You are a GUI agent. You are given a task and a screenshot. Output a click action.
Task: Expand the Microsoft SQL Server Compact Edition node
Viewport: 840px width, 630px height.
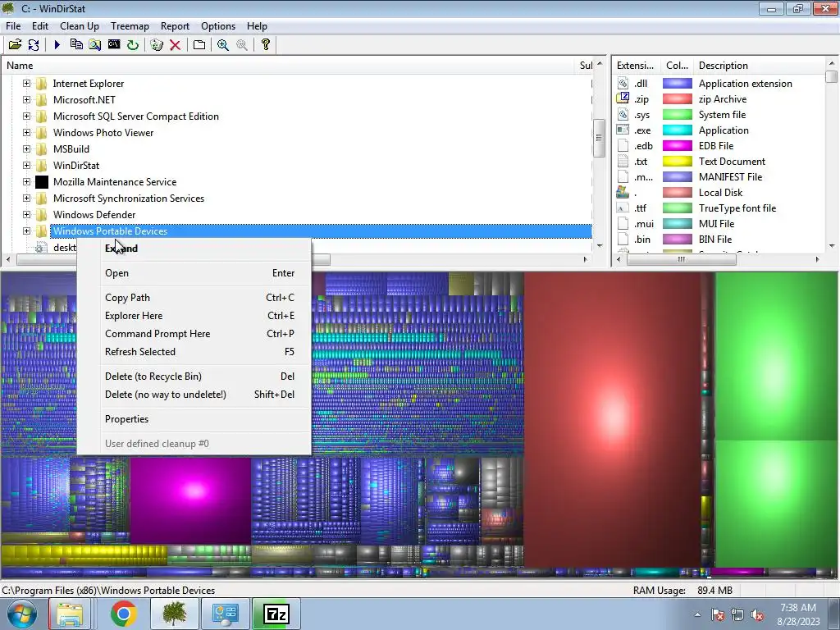pos(26,116)
